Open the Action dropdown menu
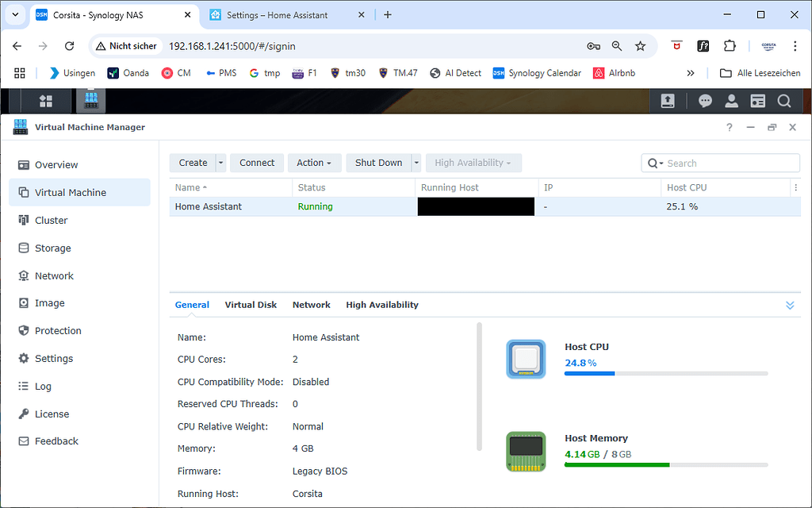The height and width of the screenshot is (508, 812). coord(314,163)
